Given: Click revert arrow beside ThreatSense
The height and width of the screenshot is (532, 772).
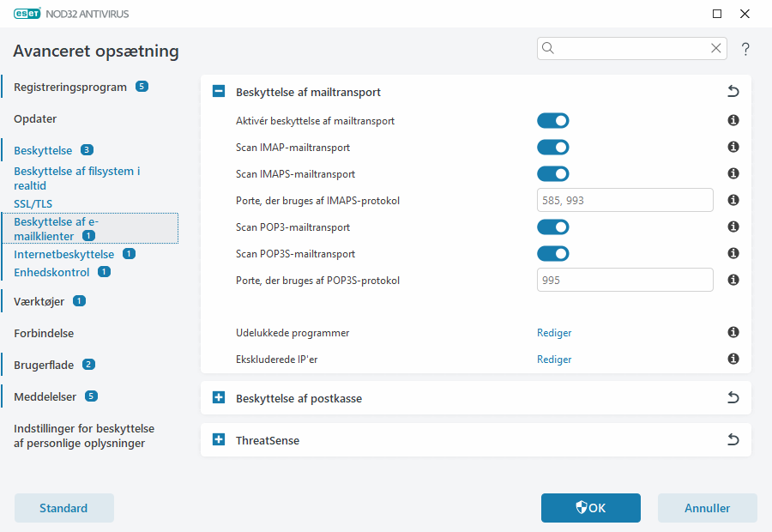Looking at the screenshot, I should point(733,440).
